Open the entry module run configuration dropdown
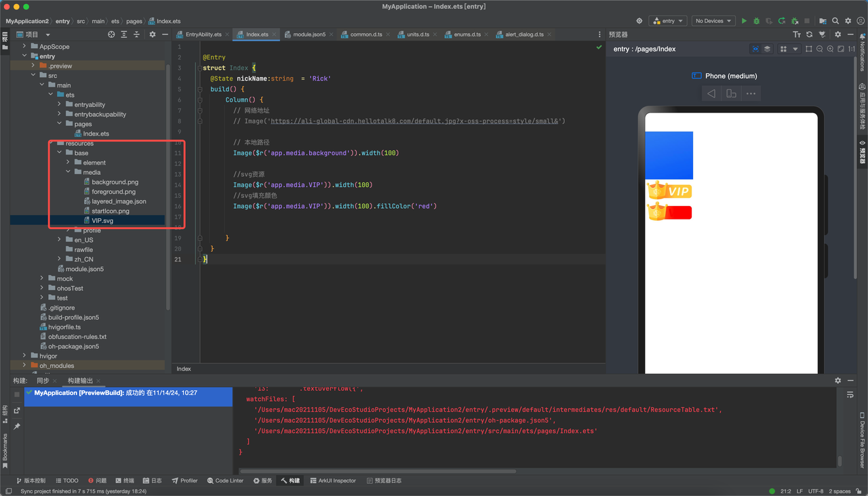Viewport: 868px width, 496px height. [x=668, y=21]
